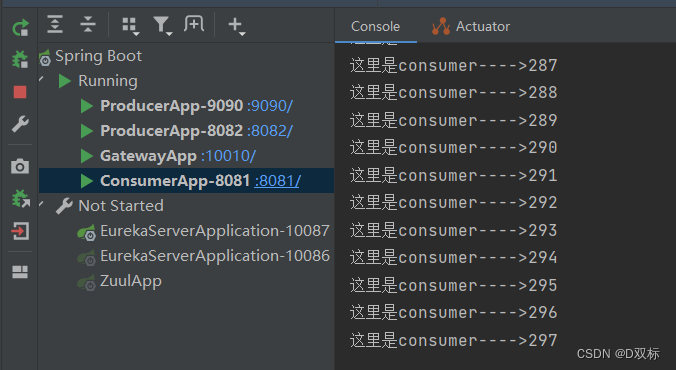The width and height of the screenshot is (676, 370).
Task: Open the Group By dropdown icon
Action: tap(130, 26)
